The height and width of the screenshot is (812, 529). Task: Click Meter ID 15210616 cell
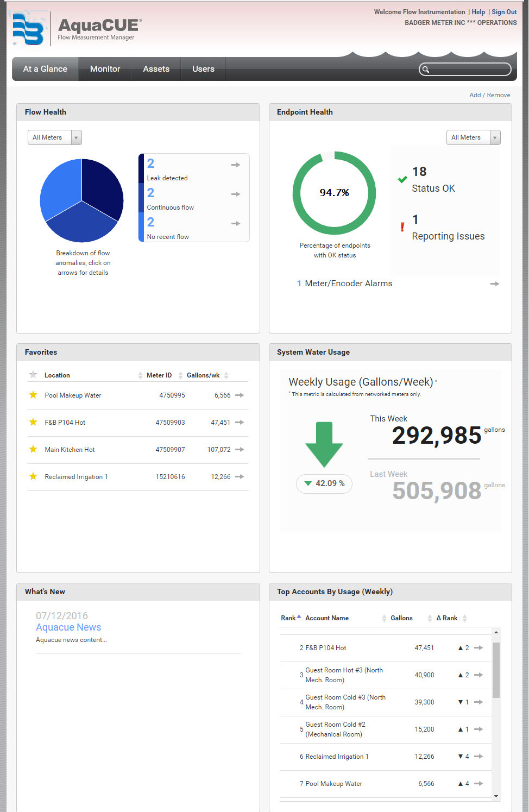170,477
